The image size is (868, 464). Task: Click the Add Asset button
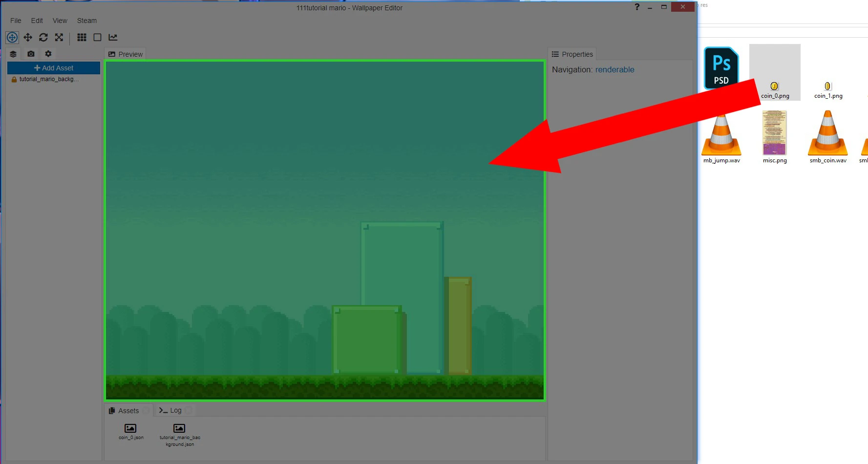(x=53, y=67)
